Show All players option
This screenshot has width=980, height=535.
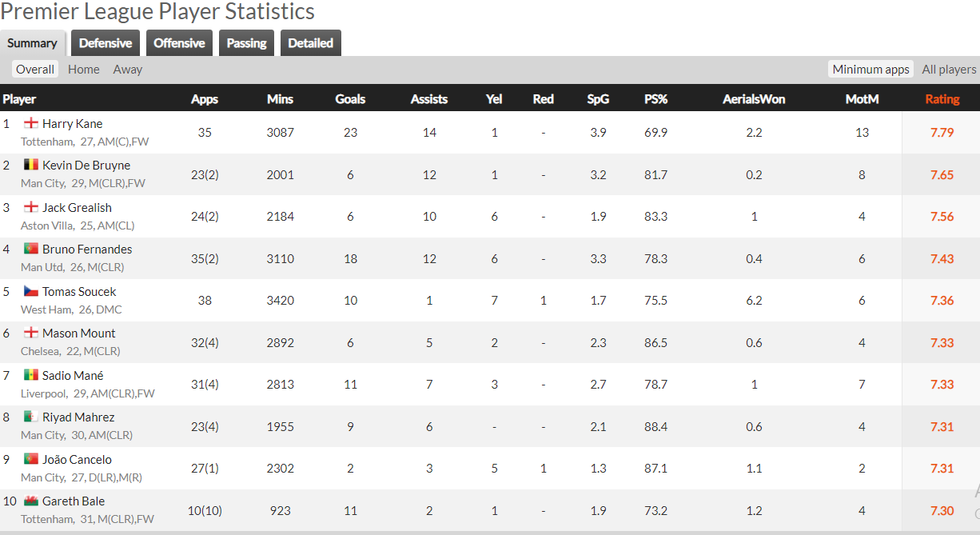(949, 70)
